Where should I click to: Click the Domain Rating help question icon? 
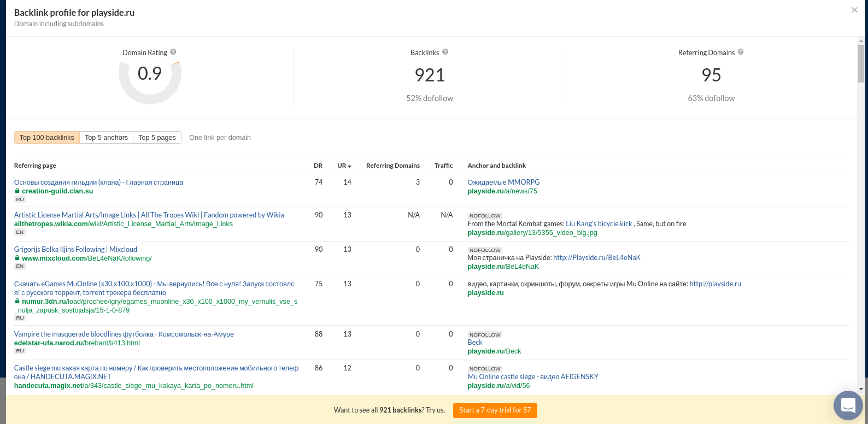[x=173, y=52]
